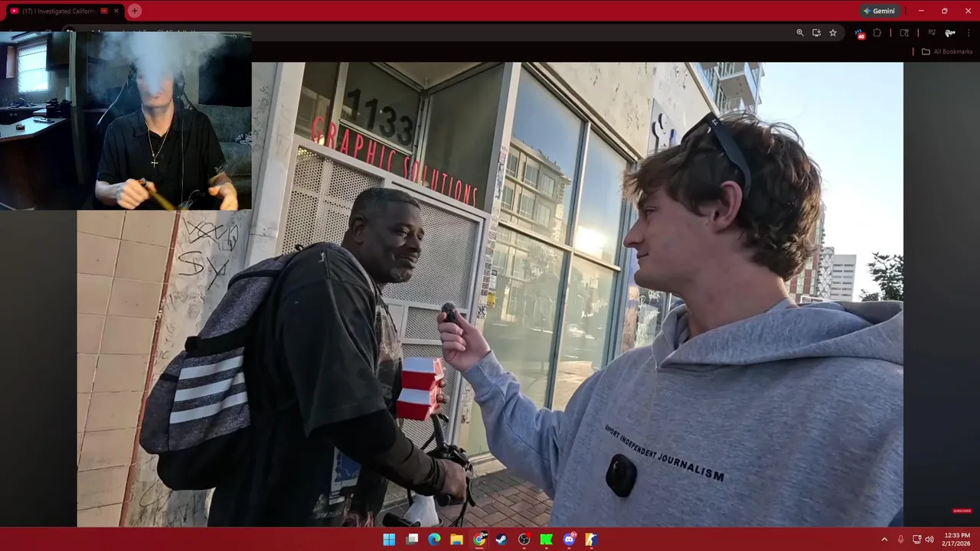
Task: Launch Microsoft Edge from the taskbar
Action: [x=434, y=540]
